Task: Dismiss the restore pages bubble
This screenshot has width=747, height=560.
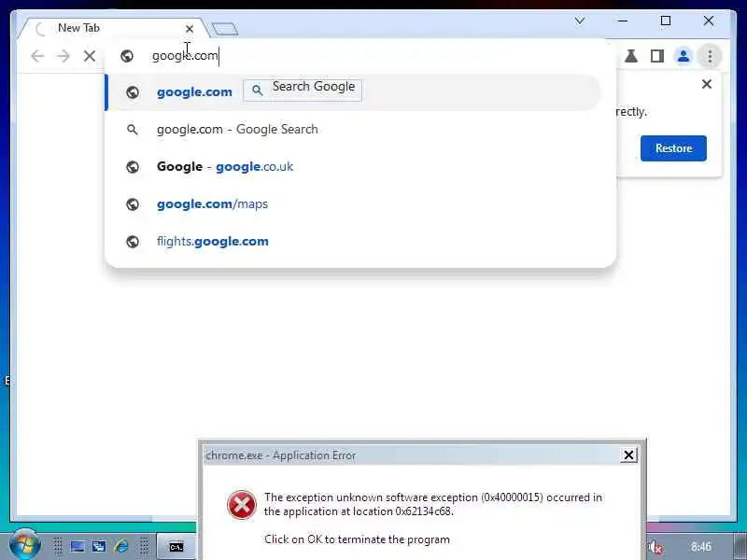Action: [707, 84]
